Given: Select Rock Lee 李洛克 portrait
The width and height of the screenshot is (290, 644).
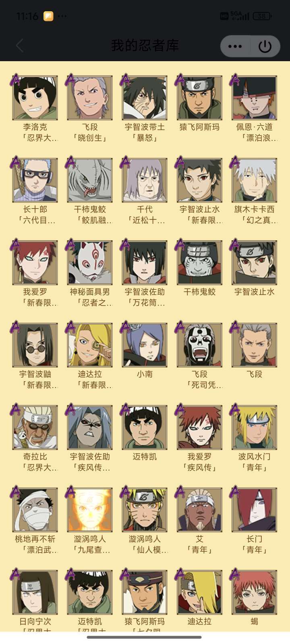Looking at the screenshot, I should tap(35, 98).
